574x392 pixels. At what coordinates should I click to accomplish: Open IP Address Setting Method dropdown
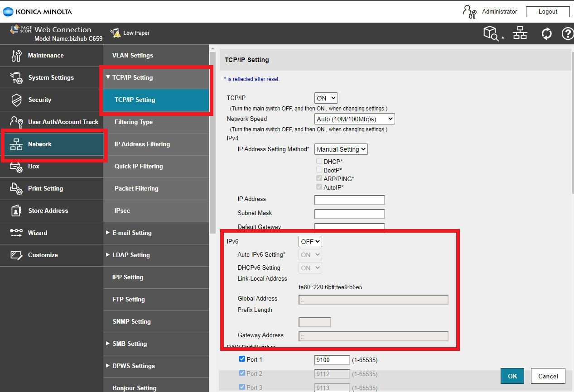[x=341, y=149]
